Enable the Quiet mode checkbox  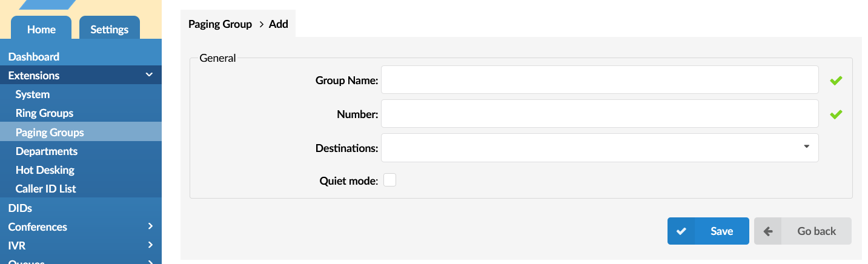click(389, 180)
